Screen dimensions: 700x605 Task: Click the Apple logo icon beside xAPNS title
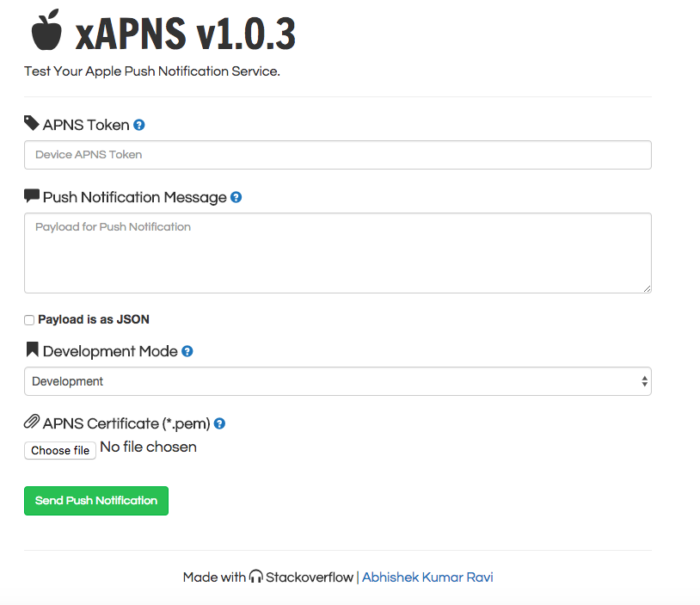[x=46, y=29]
